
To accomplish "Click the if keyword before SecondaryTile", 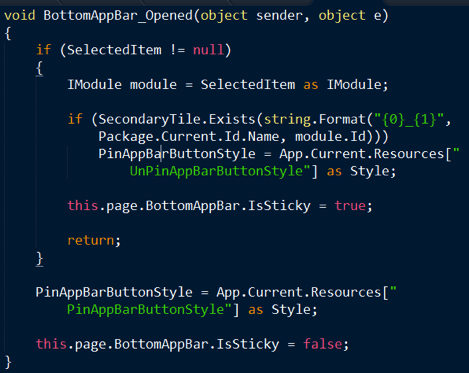I will 75,119.
